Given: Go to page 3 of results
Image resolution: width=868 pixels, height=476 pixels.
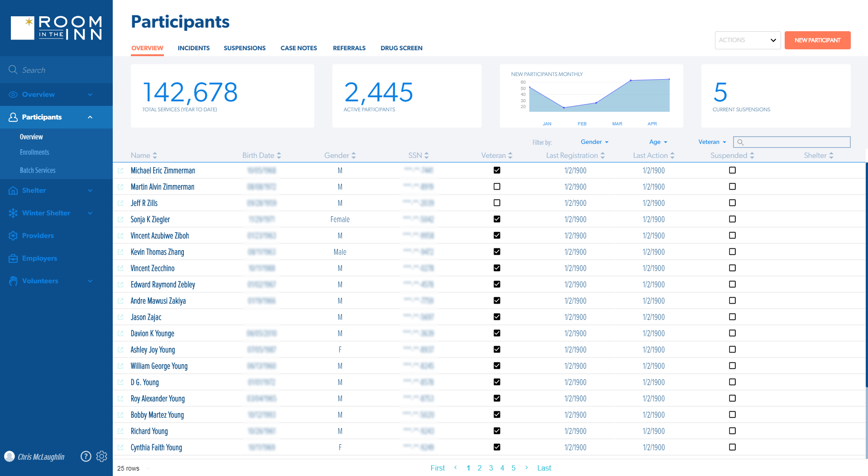Looking at the screenshot, I should 491,468.
